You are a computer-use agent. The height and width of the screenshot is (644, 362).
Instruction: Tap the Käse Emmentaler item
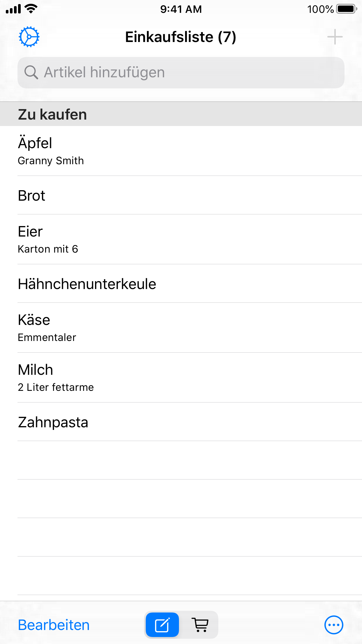coord(181,328)
